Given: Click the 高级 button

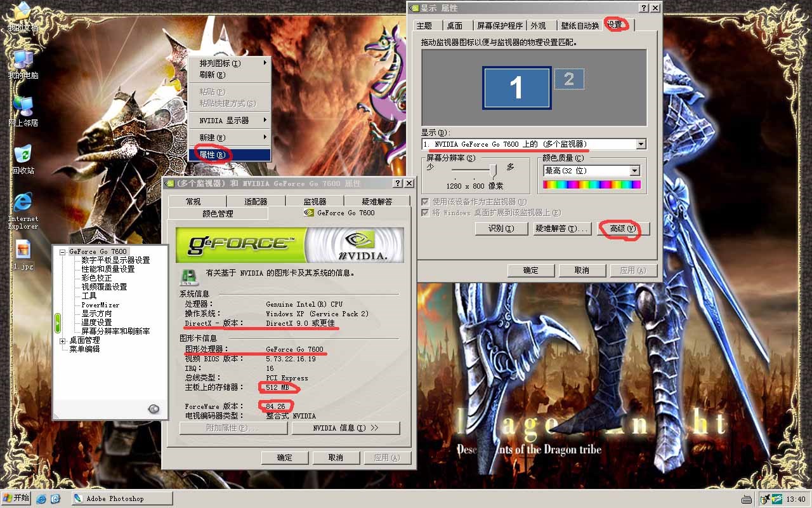Looking at the screenshot, I should [622, 229].
